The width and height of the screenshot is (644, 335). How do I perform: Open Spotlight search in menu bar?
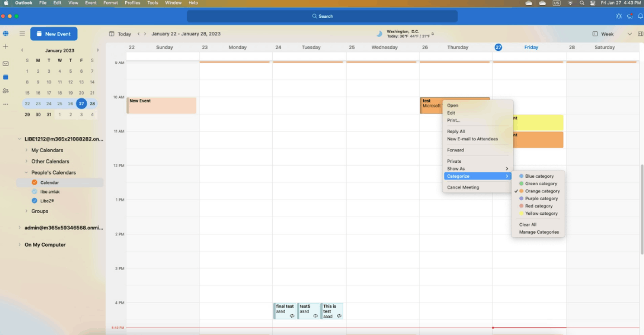tap(581, 3)
